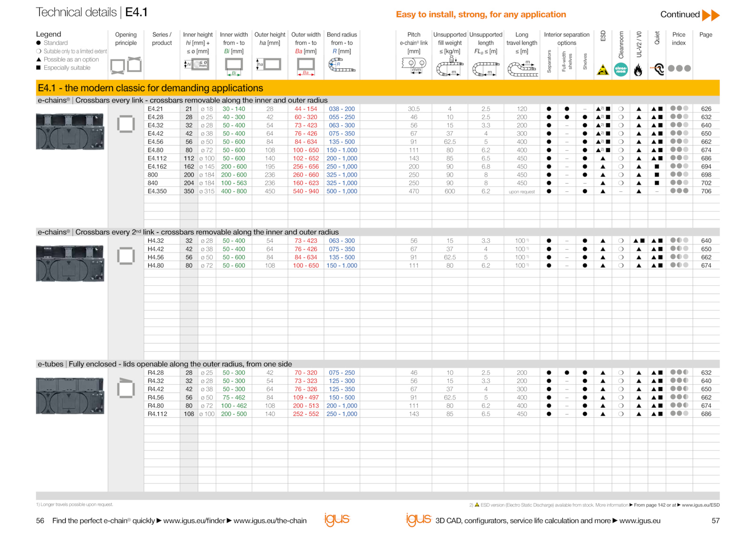Click the 75 - 462 inner width value
The width and height of the screenshot is (756, 534).
[234, 398]
